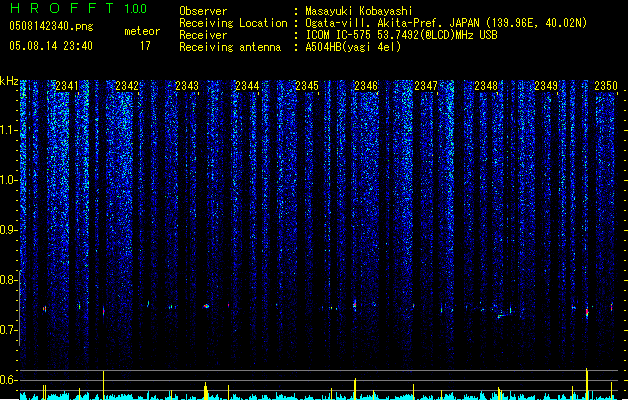Click the meteor echo below the 2346 marker
629x400 pixels.
point(355,305)
